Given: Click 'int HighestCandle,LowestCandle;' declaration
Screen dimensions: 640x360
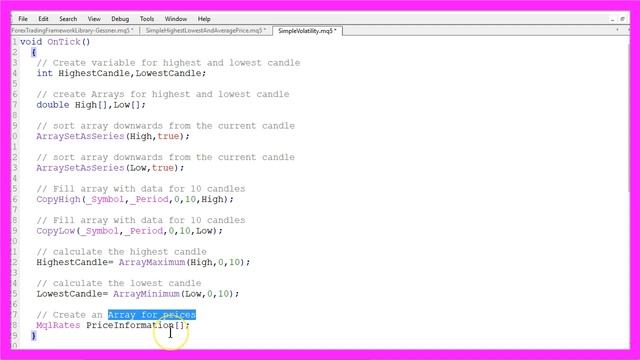Looking at the screenshot, I should point(121,73).
